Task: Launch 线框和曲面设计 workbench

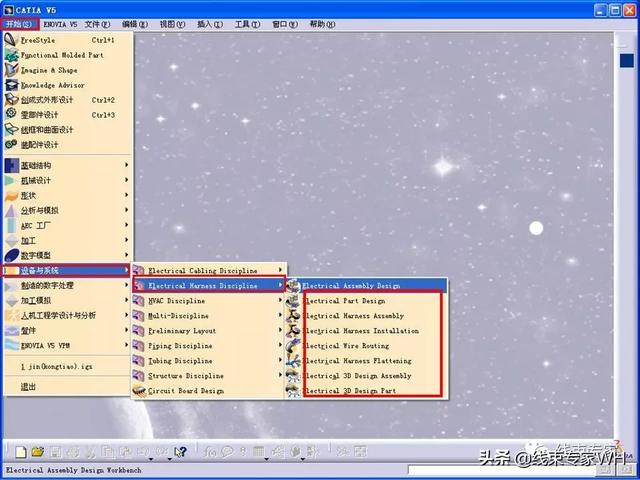Action: 68,130
